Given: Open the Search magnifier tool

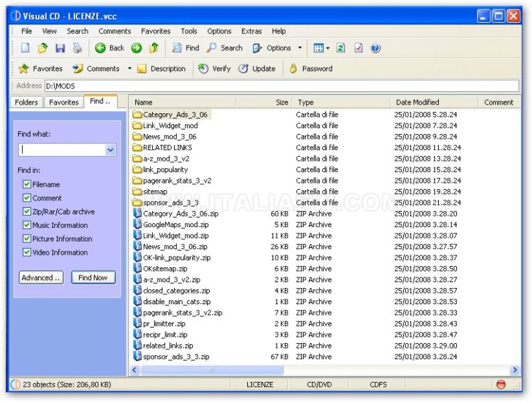Looking at the screenshot, I should click(x=224, y=48).
